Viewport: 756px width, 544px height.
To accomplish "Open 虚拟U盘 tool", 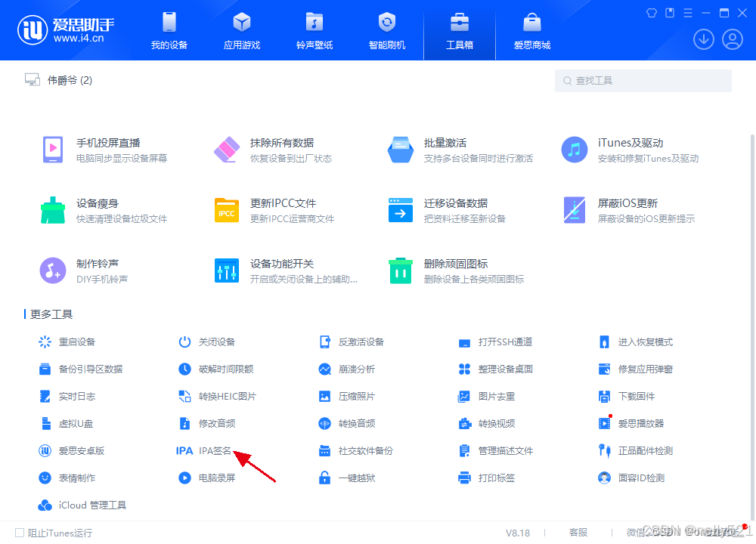I will coord(66,424).
